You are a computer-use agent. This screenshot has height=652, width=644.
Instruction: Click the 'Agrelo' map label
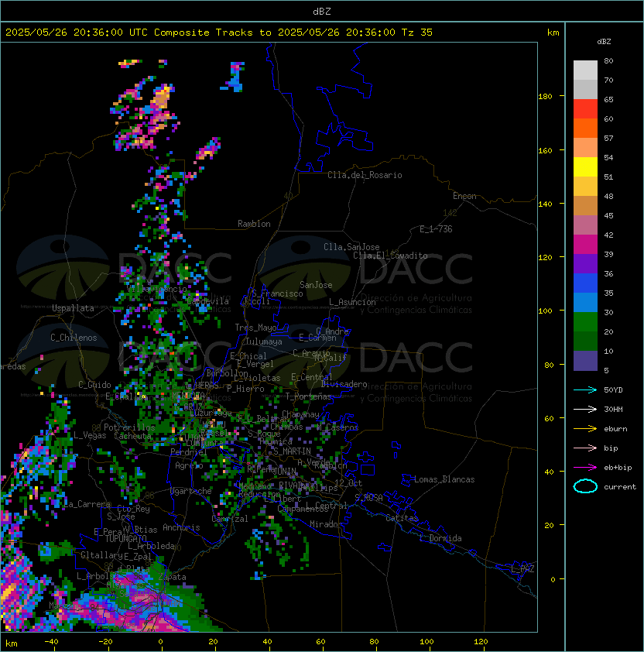point(189,465)
